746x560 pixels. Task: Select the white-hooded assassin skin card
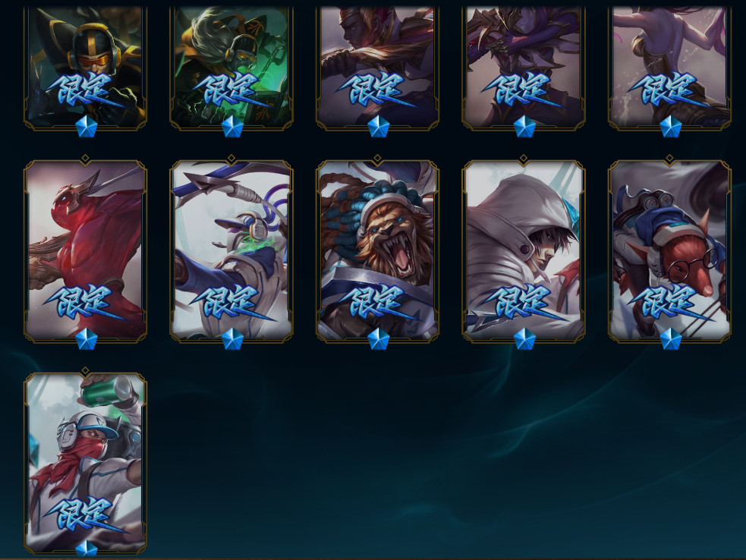coord(524,250)
